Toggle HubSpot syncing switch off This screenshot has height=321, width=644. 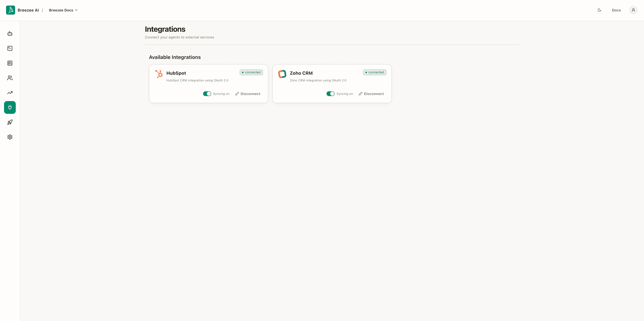207,94
